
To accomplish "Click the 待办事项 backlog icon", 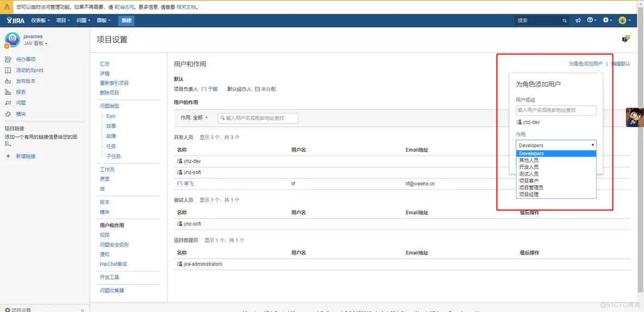I will [8, 60].
